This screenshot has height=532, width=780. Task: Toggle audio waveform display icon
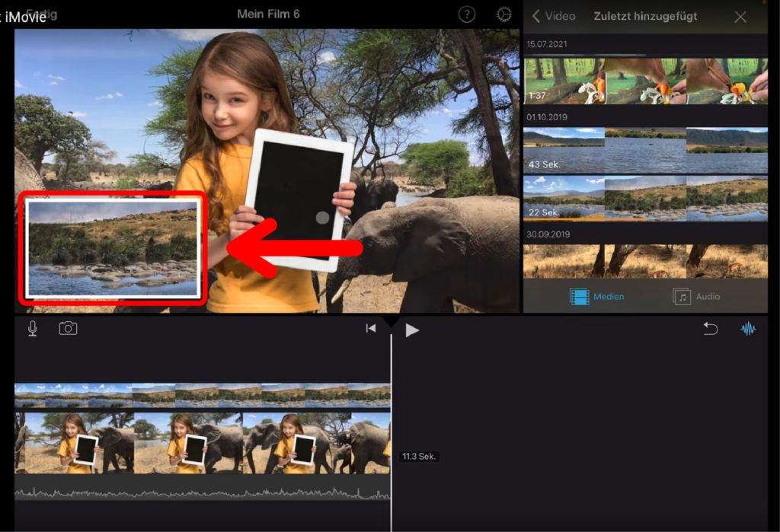tap(748, 329)
